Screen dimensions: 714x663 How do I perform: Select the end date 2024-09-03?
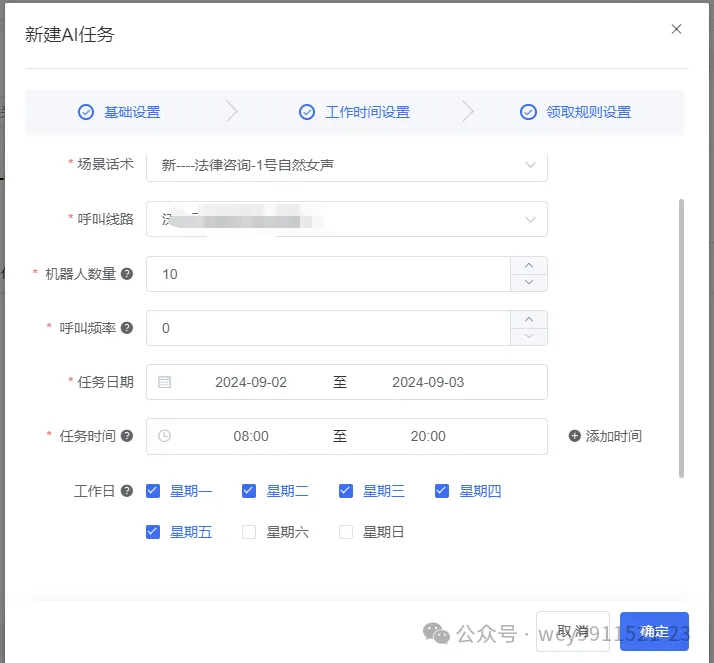click(428, 382)
